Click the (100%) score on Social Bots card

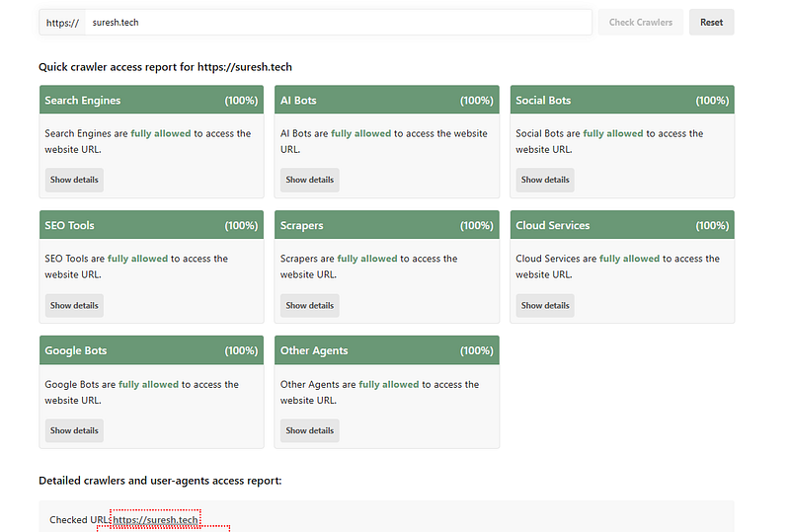tap(712, 101)
